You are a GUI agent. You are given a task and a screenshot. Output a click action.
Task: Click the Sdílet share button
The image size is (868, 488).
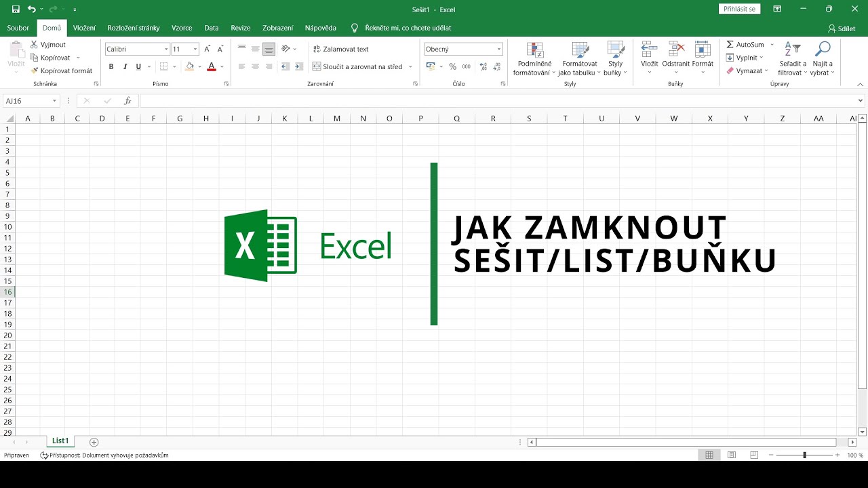pyautogui.click(x=842, y=28)
